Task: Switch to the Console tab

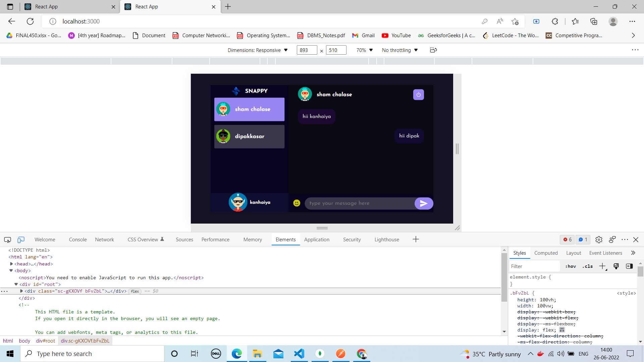Action: coord(77,240)
